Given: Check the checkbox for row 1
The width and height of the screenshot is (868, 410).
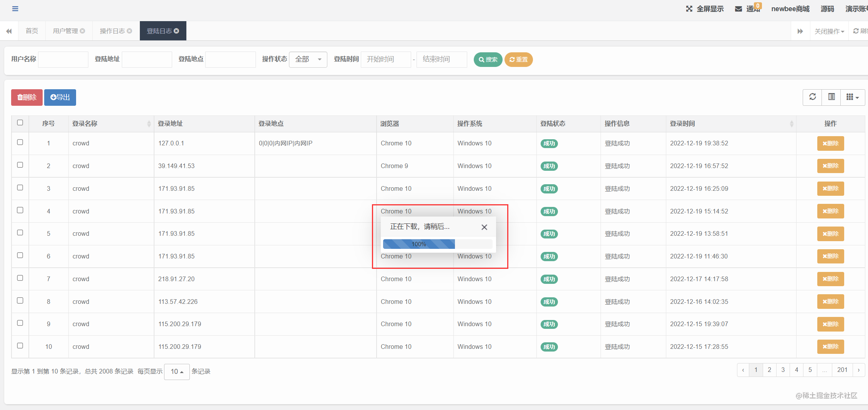Looking at the screenshot, I should 20,142.
